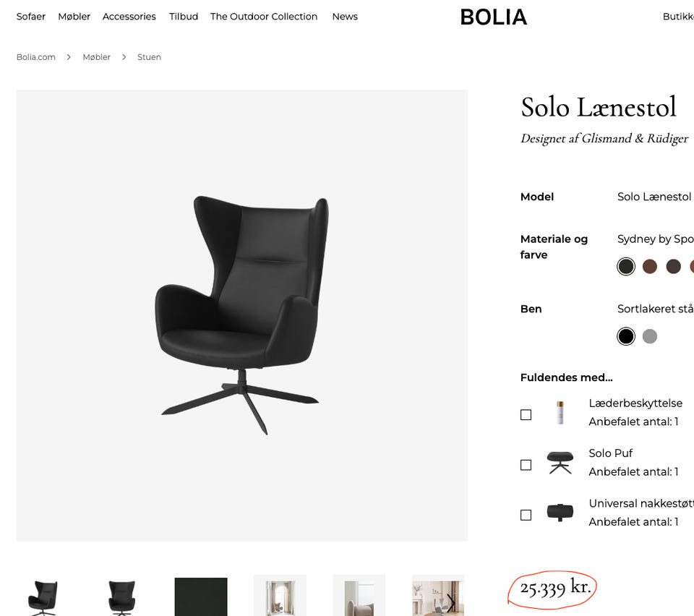
Task: Check the Solo Puf checkbox
Action: 526,465
